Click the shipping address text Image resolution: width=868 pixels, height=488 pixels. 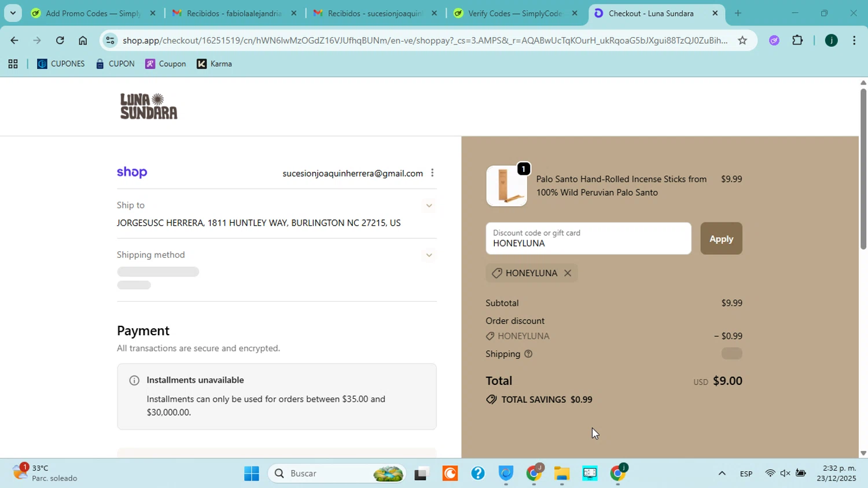[x=259, y=223]
